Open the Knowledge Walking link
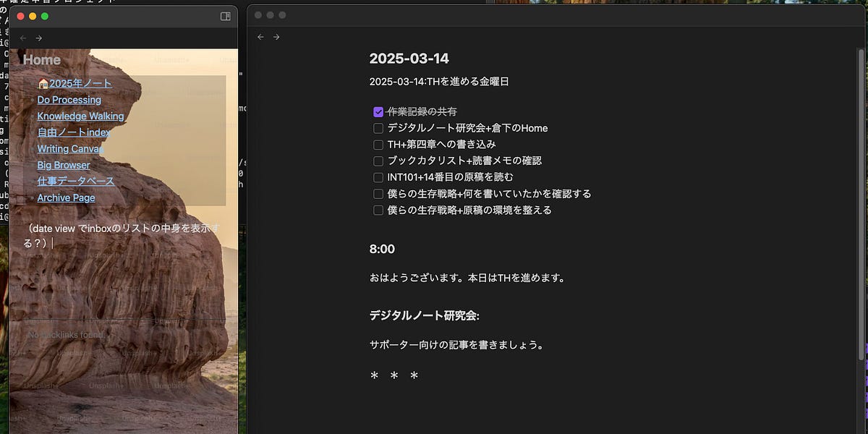 point(81,116)
